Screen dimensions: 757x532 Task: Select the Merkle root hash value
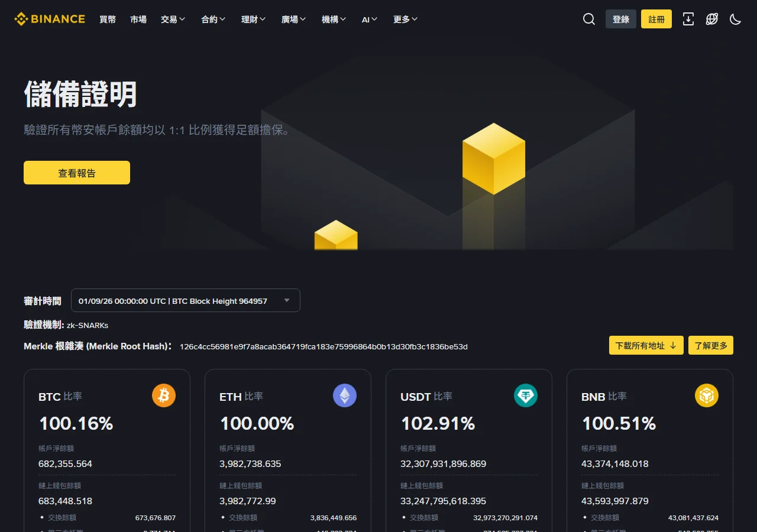pos(323,346)
